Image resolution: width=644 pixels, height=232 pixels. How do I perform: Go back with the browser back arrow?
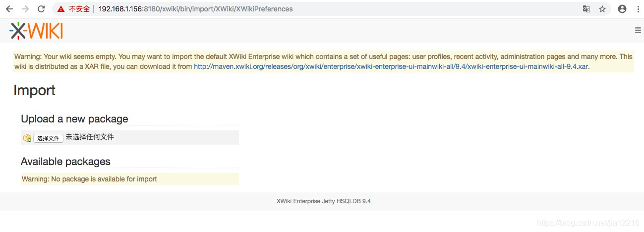[9, 9]
